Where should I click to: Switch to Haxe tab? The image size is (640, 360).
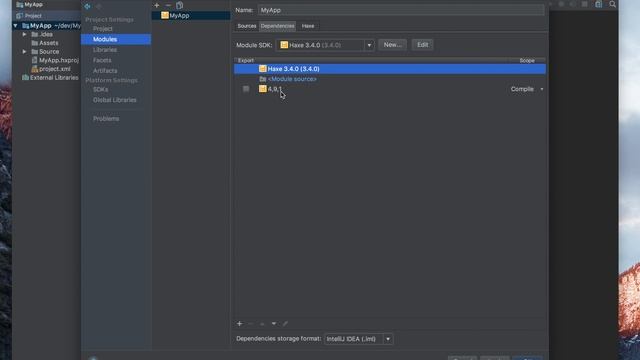point(308,26)
